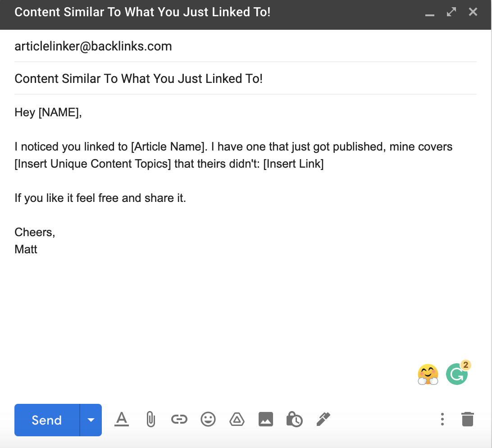The image size is (492, 448).
Task: Expand the compose window to full-screen
Action: click(451, 12)
